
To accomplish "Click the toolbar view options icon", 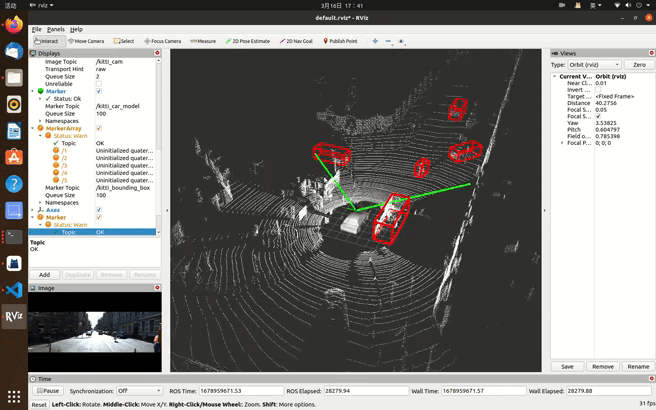I will coord(401,41).
